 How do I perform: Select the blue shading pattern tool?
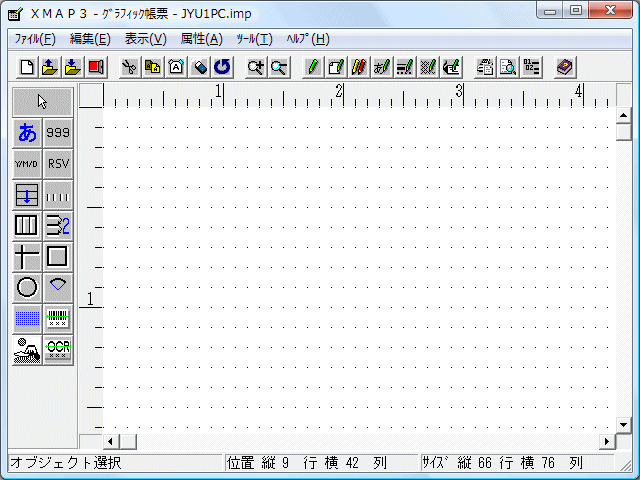27,318
